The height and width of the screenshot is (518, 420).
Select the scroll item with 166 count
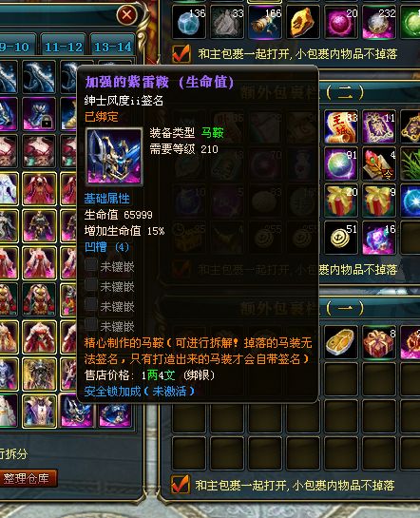pos(265,23)
